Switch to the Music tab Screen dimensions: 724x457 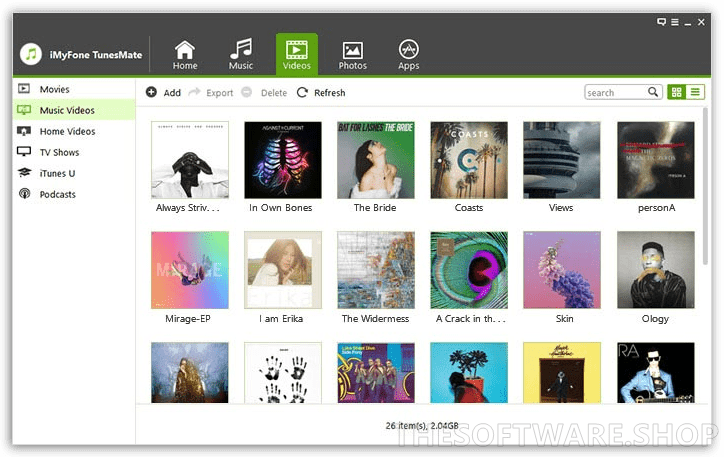[x=241, y=54]
